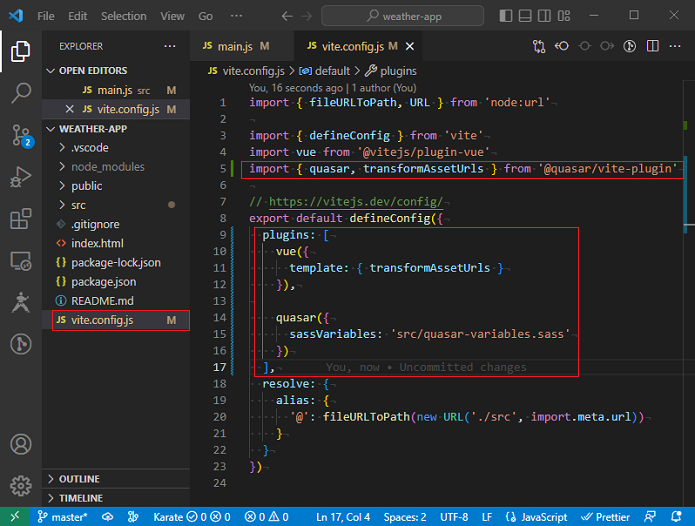
Task: Click the Prettier status bar item
Action: click(605, 517)
